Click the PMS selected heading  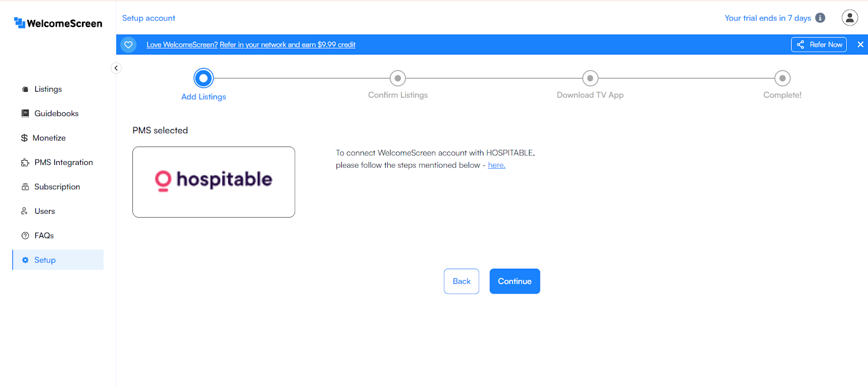160,130
